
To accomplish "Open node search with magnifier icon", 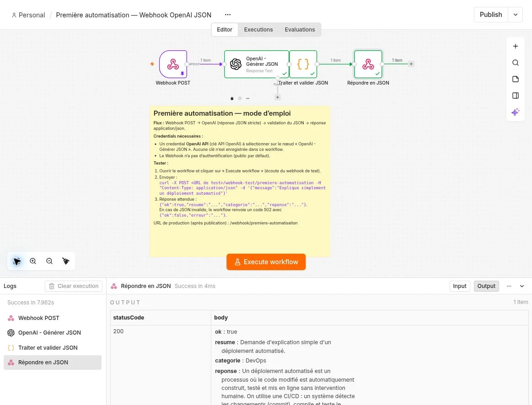I will [x=516, y=63].
